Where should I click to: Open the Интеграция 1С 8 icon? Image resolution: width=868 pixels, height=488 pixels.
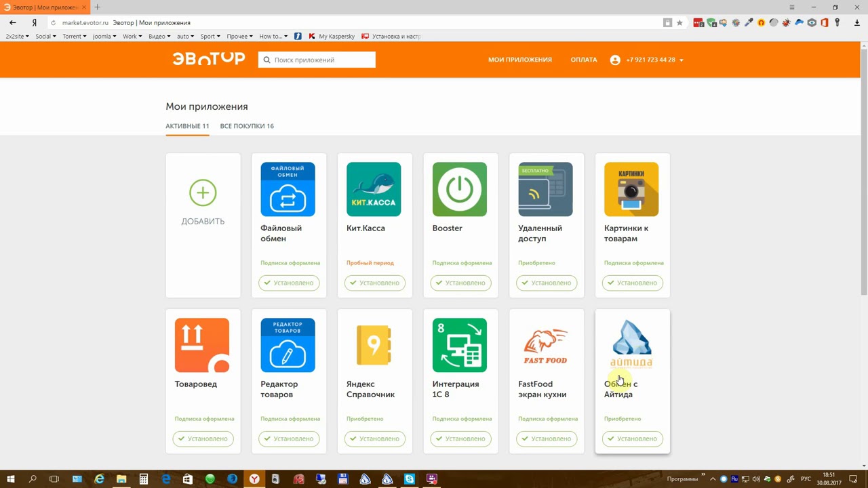click(x=460, y=345)
